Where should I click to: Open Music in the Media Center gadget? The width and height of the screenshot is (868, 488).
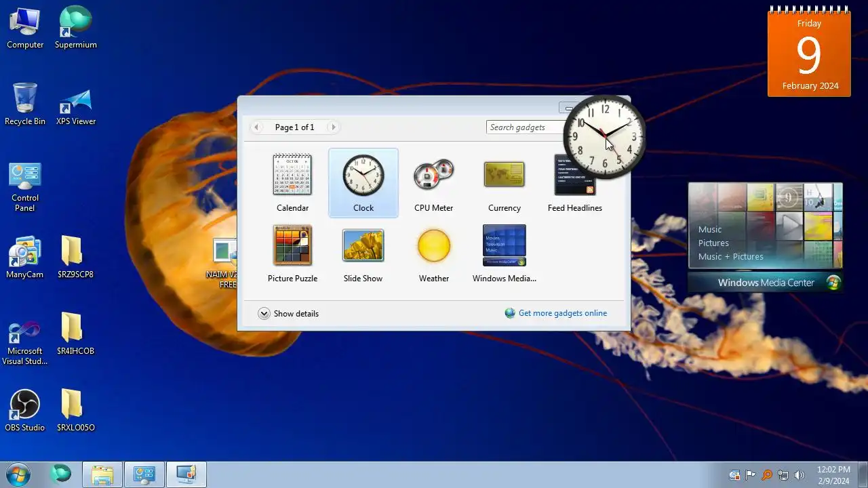point(710,229)
